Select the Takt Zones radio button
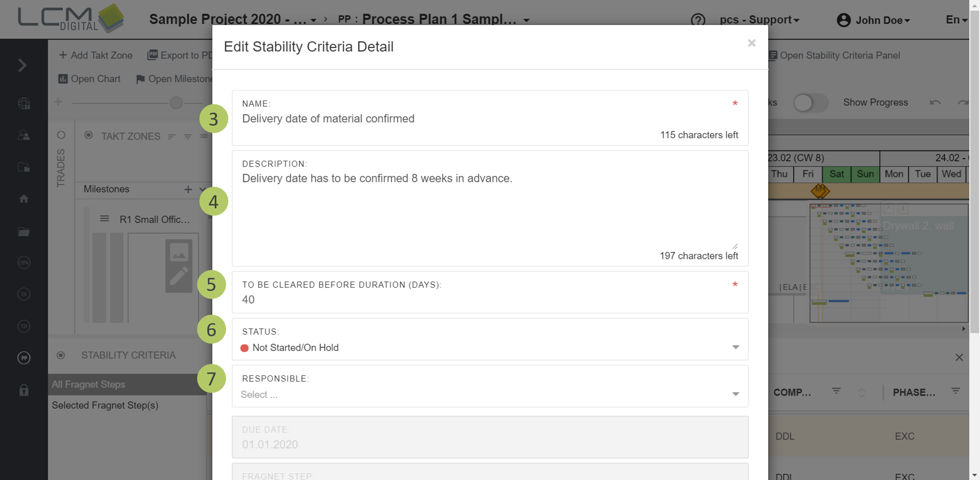Image resolution: width=980 pixels, height=480 pixels. coord(88,135)
